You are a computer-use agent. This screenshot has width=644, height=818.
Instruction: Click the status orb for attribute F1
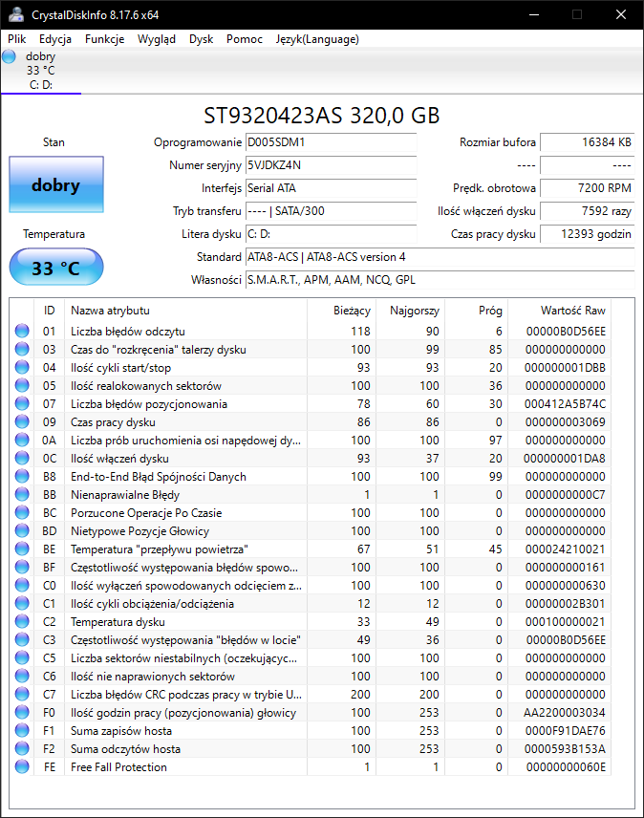pyautogui.click(x=22, y=730)
